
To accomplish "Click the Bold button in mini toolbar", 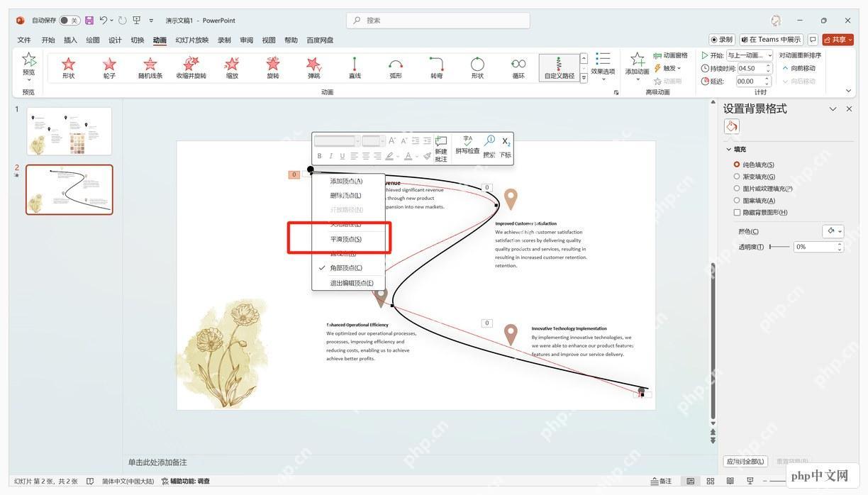I will coord(319,156).
